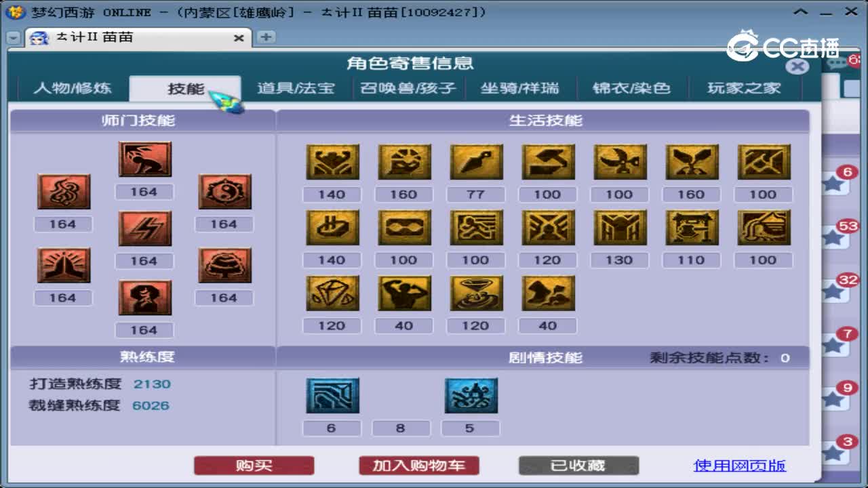This screenshot has height=488, width=868.
Task: Open the tab list dropdown arrow
Action: coord(14,38)
